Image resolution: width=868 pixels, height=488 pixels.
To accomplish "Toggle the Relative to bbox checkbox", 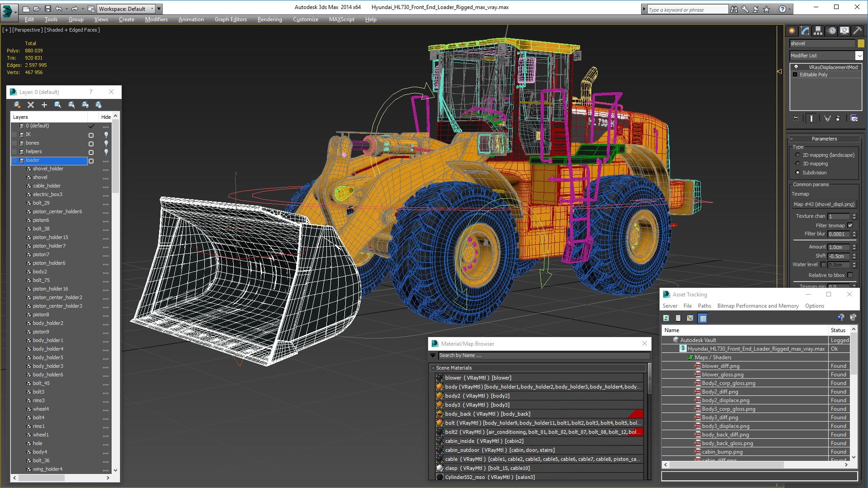I will tap(850, 275).
